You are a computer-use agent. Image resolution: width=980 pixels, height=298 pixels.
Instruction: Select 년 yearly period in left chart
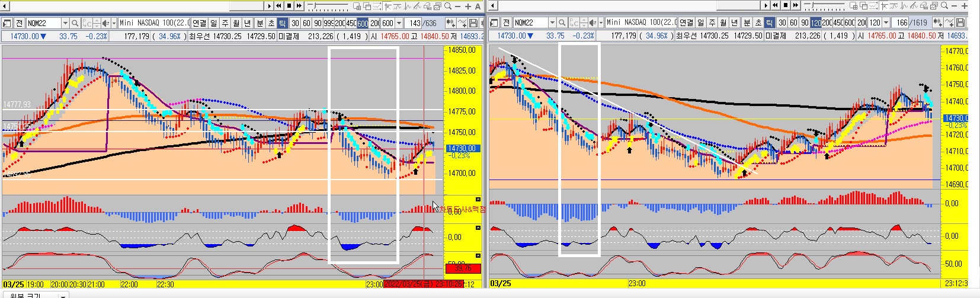248,23
